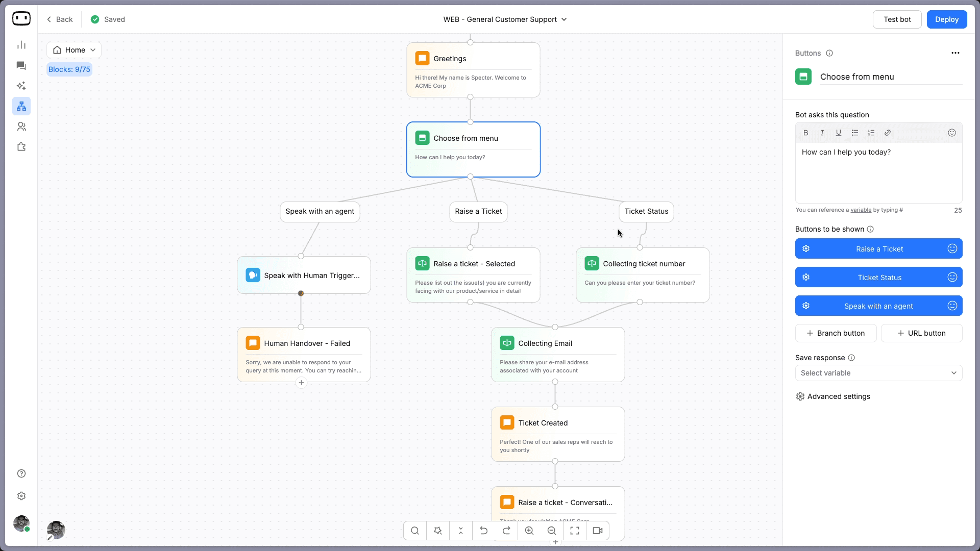
Task: Expand the Select variable dropdown
Action: (x=878, y=373)
